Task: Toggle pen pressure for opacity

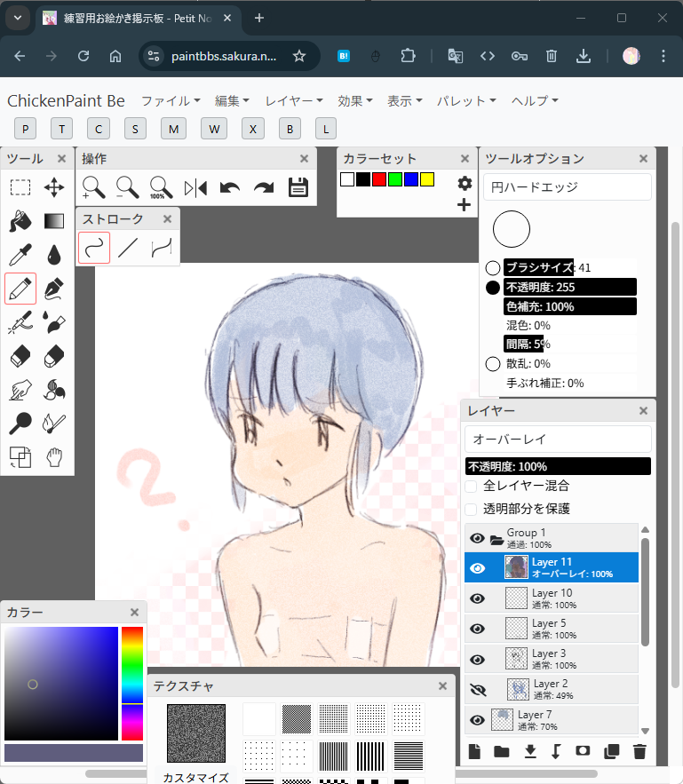Action: [493, 288]
